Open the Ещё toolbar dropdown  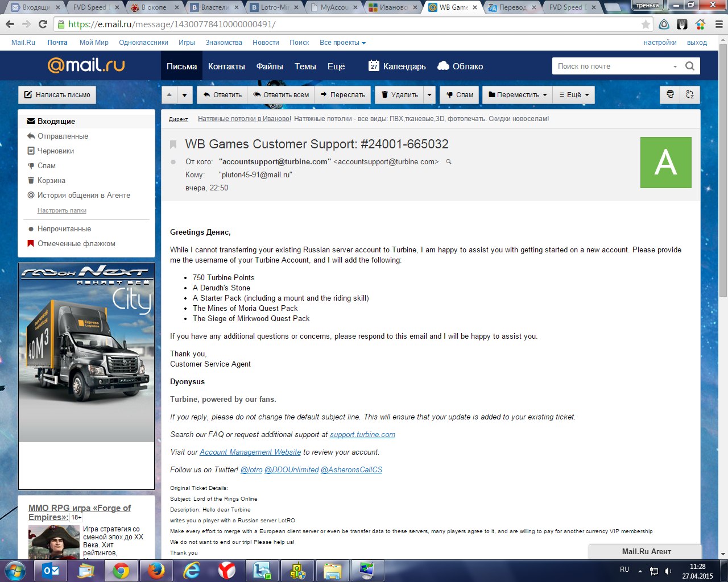click(574, 95)
